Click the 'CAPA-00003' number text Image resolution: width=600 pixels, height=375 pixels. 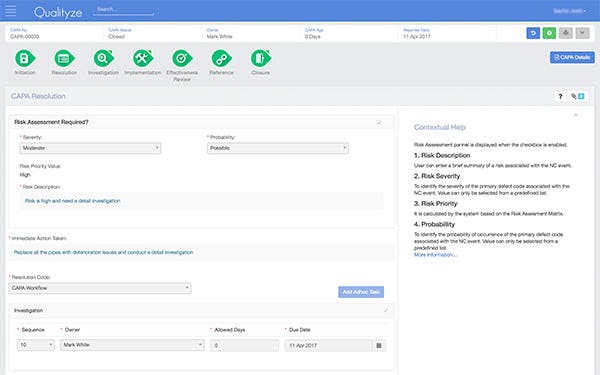[25, 37]
